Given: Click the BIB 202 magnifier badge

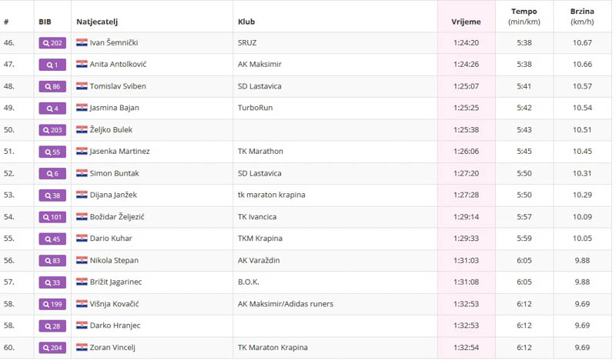Looking at the screenshot, I should [52, 43].
